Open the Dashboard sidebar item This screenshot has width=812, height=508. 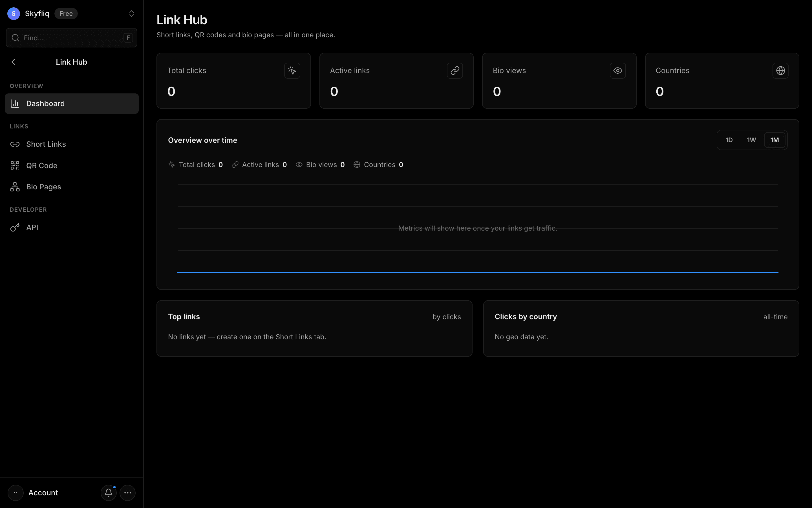(71, 104)
